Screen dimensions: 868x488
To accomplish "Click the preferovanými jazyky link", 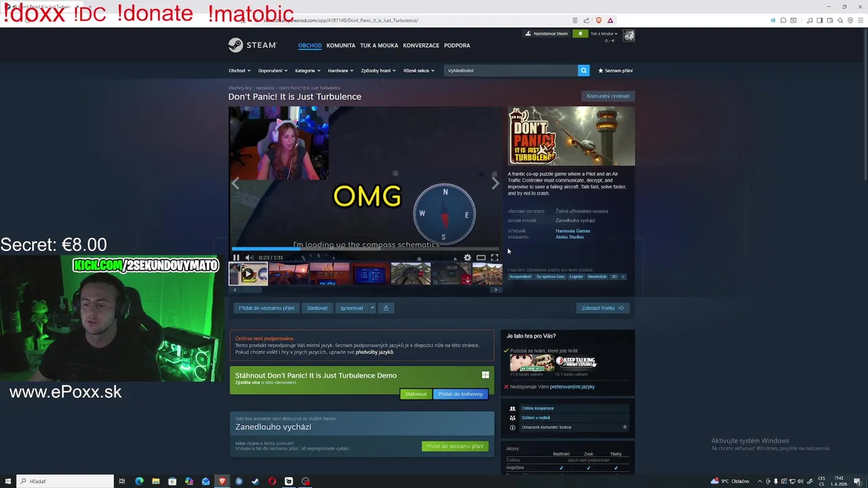I will [x=572, y=387].
